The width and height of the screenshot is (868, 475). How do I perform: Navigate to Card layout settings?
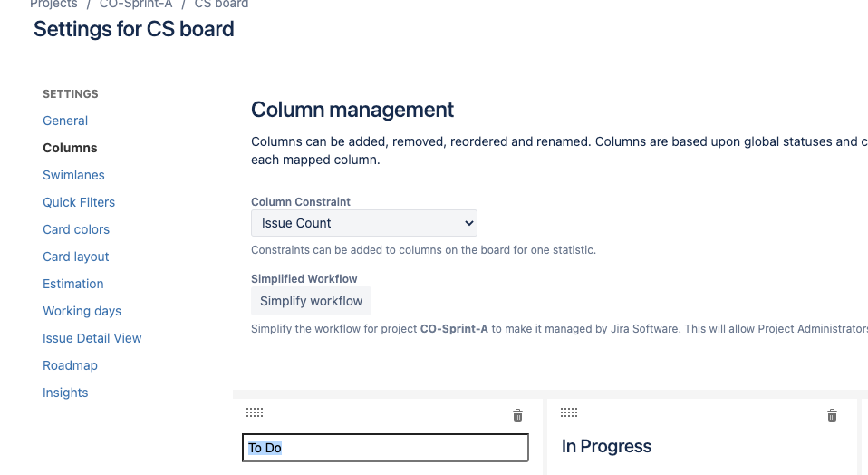click(76, 257)
